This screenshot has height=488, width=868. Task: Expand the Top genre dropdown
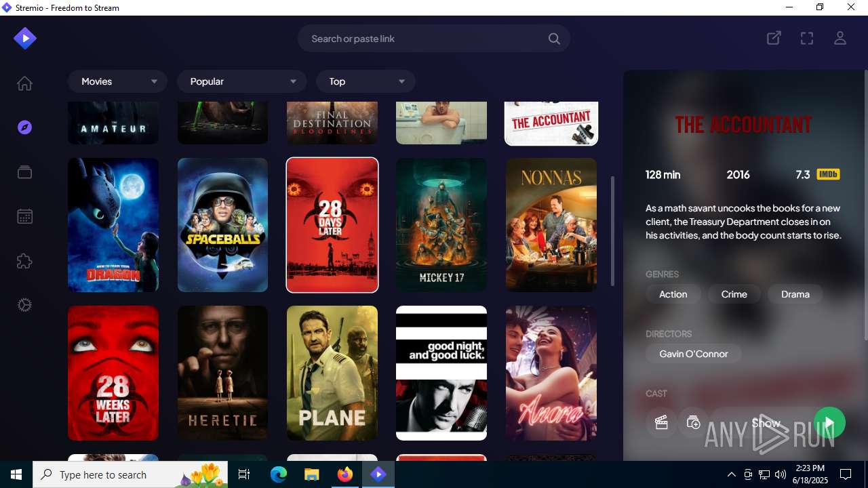coord(366,81)
